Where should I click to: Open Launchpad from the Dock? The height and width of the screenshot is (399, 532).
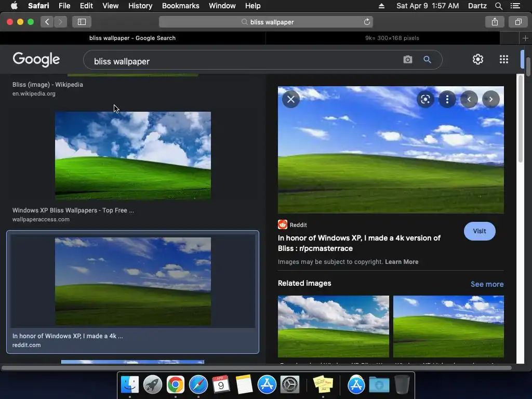point(153,384)
